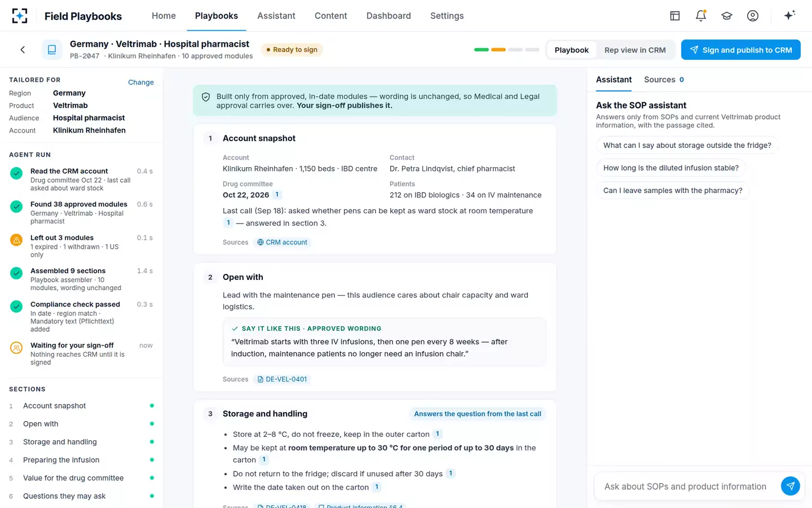The height and width of the screenshot is (508, 812).
Task: Open the Content nav tab
Action: click(330, 16)
